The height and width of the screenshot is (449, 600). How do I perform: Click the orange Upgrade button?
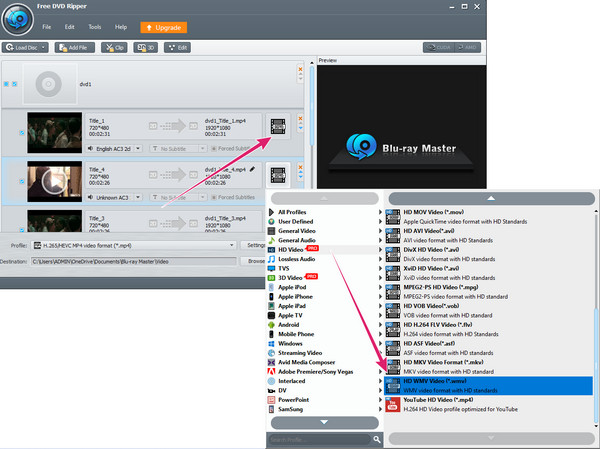point(163,28)
